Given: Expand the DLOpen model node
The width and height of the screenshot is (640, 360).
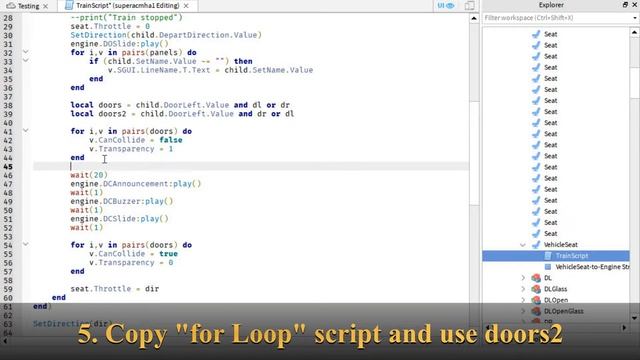Looking at the screenshot, I should (x=523, y=300).
